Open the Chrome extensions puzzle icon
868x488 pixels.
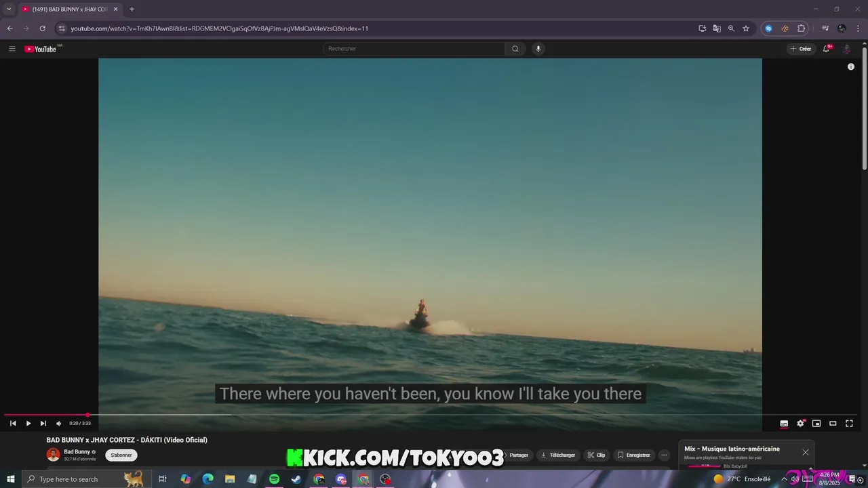click(801, 28)
